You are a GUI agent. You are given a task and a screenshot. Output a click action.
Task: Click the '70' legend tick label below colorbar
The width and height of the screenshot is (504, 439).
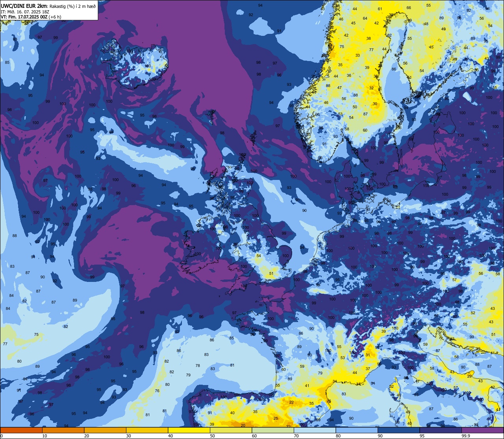(296, 436)
